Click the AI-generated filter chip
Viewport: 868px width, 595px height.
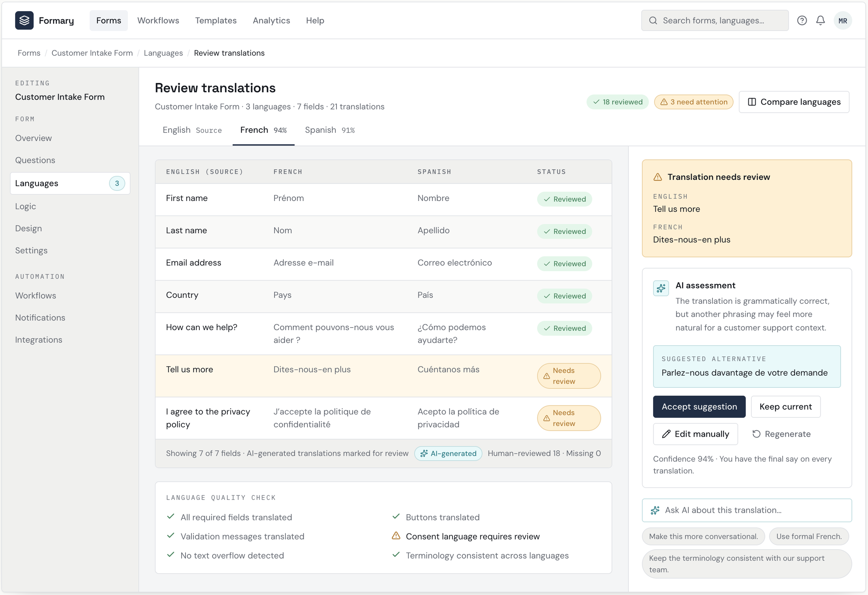tap(448, 453)
